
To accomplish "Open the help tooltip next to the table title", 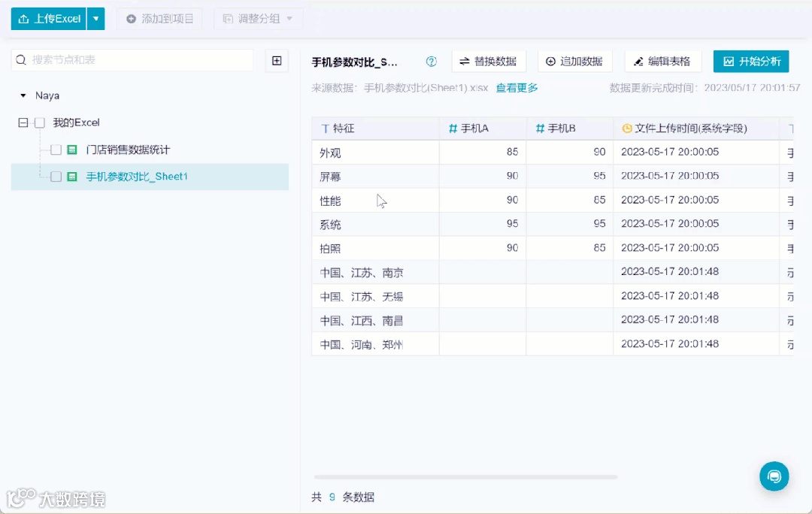I will point(431,62).
